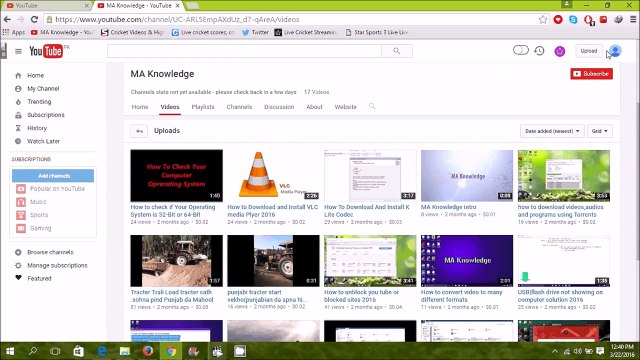The height and width of the screenshot is (360, 640).
Task: Open the VLC media player video thumbnail
Action: tap(273, 176)
